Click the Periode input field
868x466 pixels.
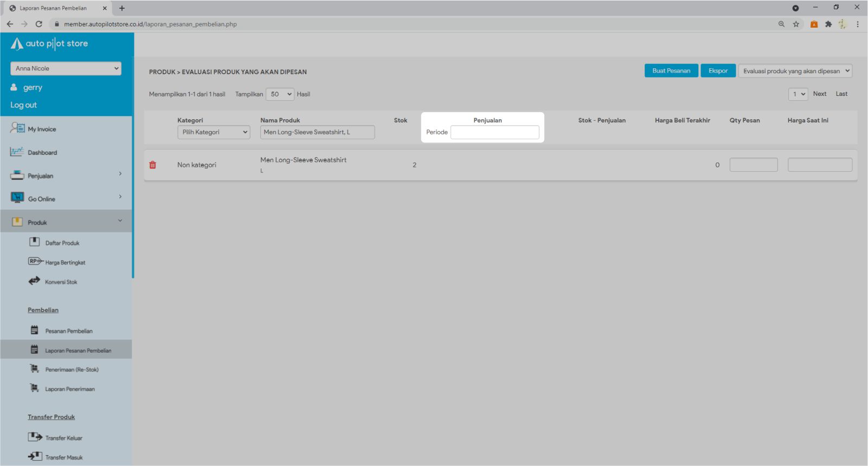point(494,132)
